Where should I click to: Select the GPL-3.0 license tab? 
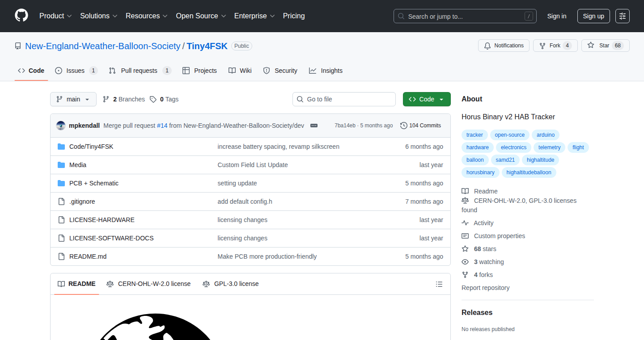point(231,284)
